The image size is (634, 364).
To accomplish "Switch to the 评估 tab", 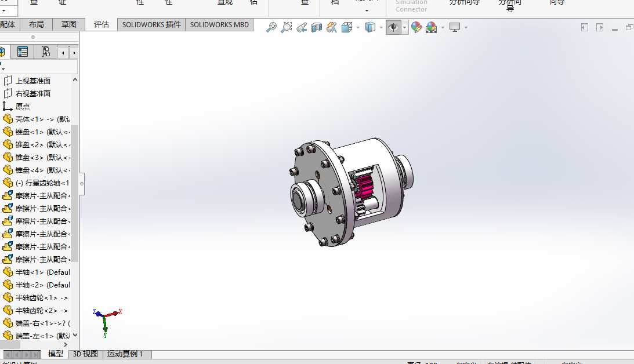I will [101, 25].
